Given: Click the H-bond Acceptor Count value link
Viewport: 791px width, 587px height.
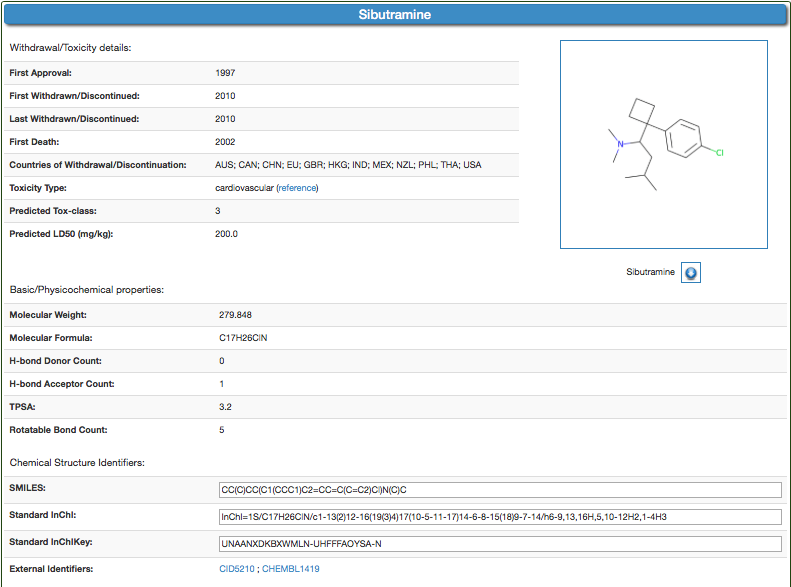Looking at the screenshot, I should pyautogui.click(x=221, y=384).
